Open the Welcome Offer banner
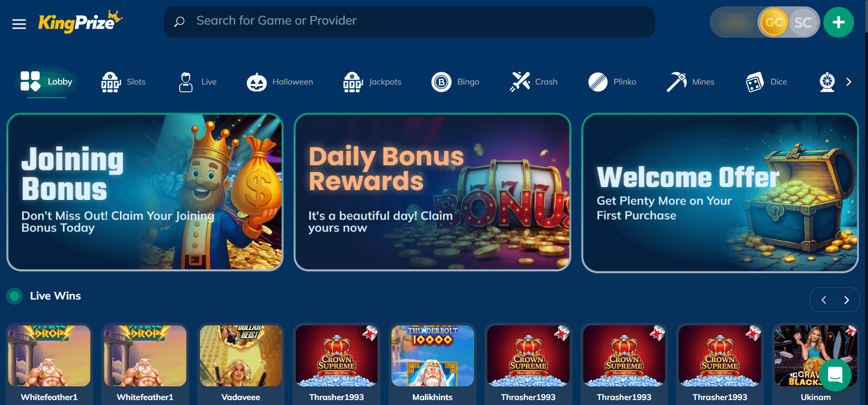868x405 pixels. point(720,193)
